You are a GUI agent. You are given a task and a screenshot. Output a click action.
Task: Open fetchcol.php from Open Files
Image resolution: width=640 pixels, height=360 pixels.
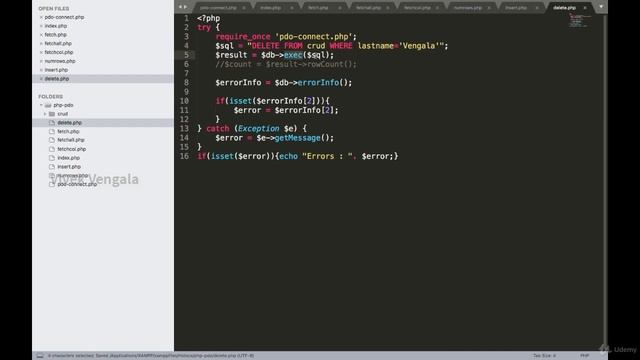tap(59, 52)
